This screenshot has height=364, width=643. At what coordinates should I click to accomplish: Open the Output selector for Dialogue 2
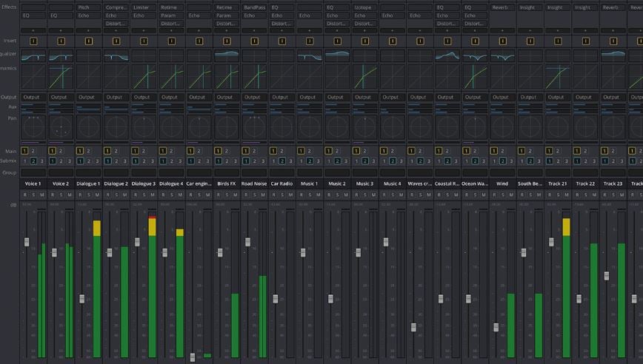coord(116,97)
